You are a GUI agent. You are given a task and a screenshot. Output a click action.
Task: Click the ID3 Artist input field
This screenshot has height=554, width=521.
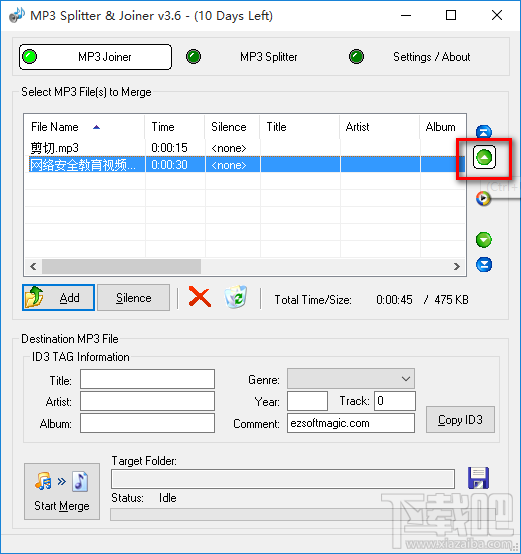click(x=147, y=401)
